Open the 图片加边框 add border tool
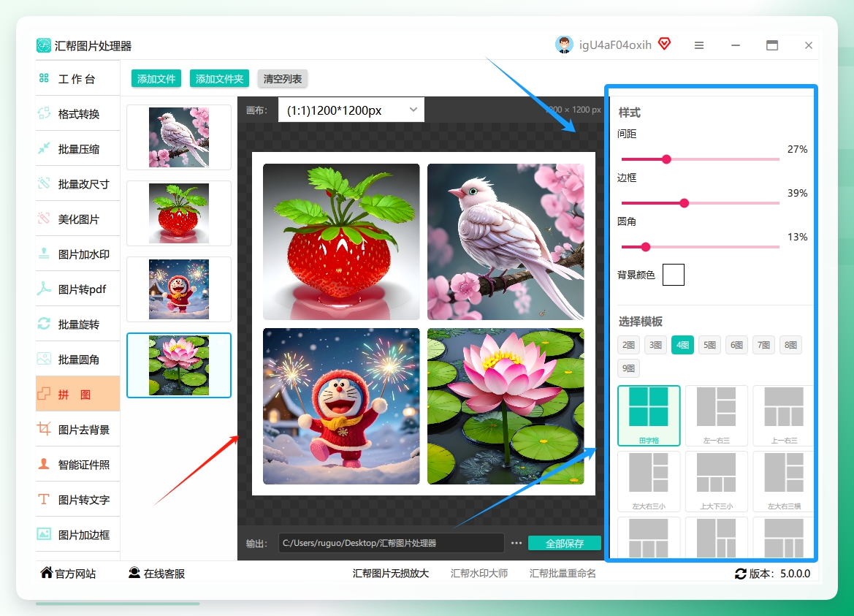The width and height of the screenshot is (854, 616). pos(78,535)
